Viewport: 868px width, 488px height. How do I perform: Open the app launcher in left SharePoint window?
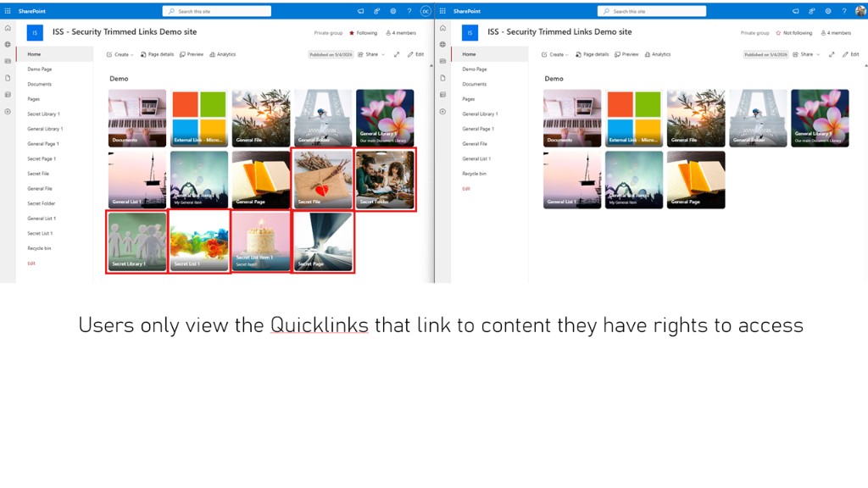8,11
